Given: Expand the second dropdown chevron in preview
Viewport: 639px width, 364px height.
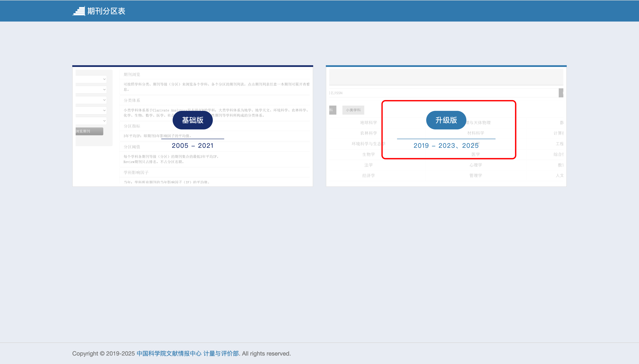Looking at the screenshot, I should pos(104,90).
